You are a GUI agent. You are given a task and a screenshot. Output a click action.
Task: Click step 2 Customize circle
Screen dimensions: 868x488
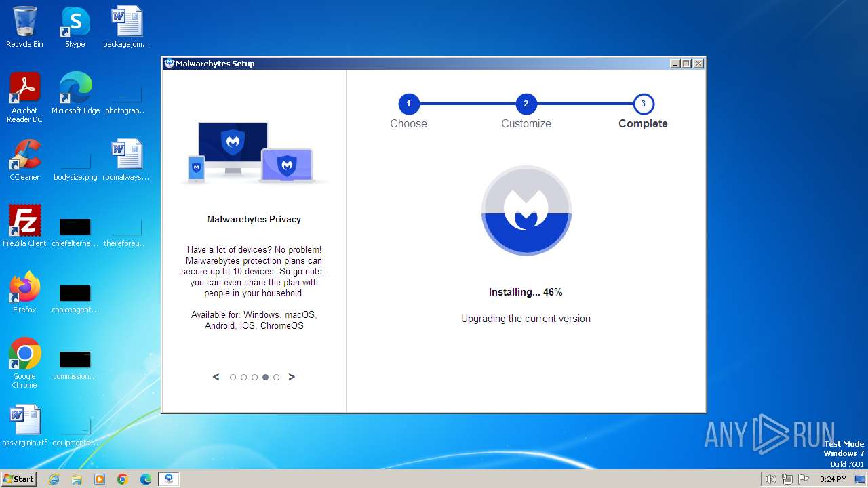[526, 104]
